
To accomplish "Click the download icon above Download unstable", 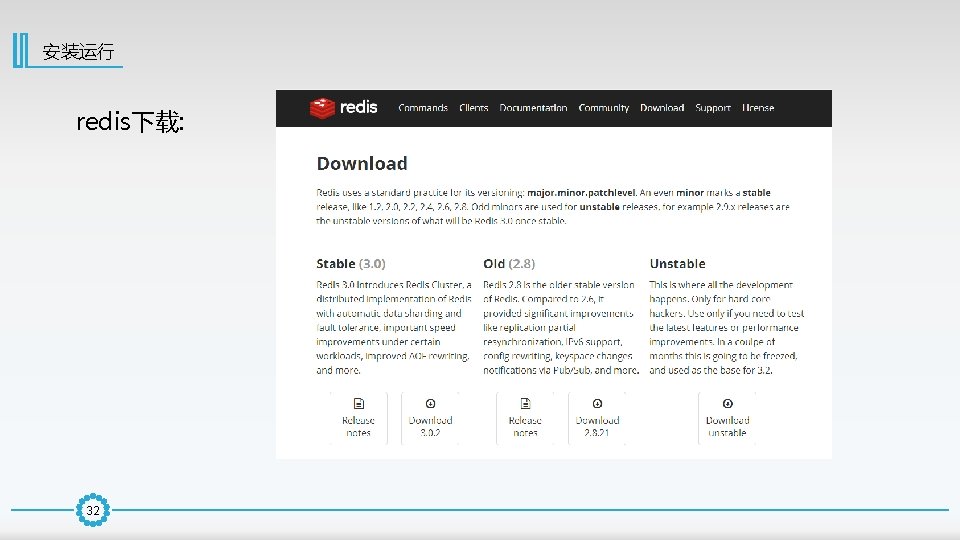I will tap(727, 403).
